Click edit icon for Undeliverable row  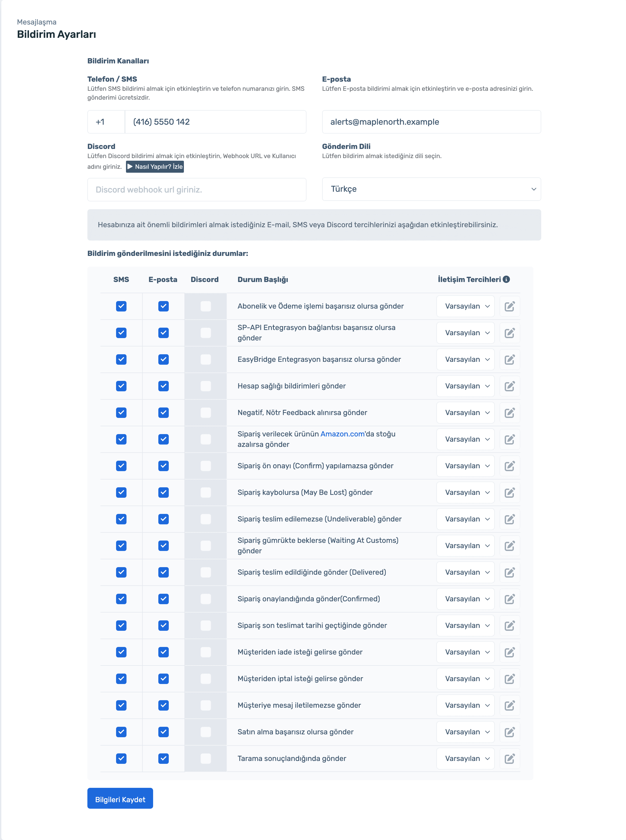coord(509,519)
